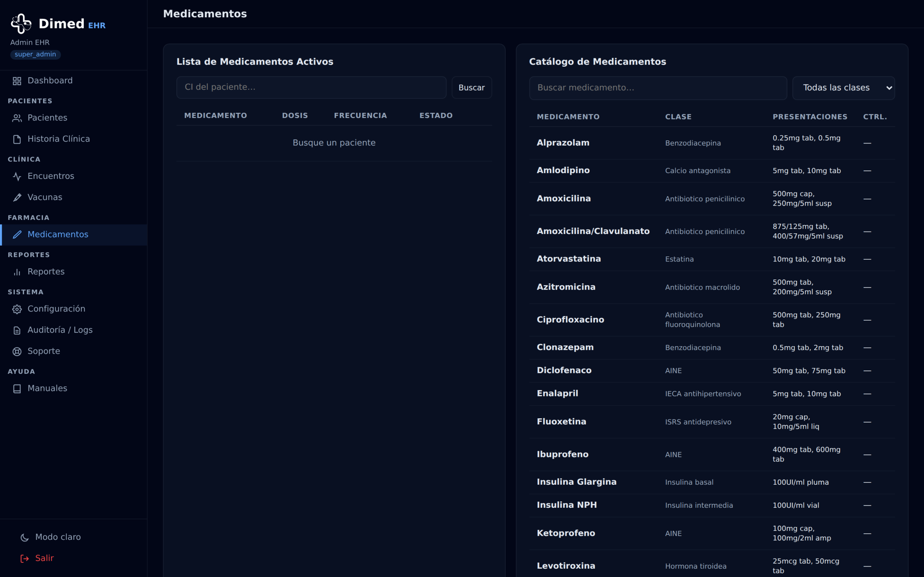Viewport: 924px width, 577px height.
Task: Open Configuración gear icon
Action: (x=17, y=309)
